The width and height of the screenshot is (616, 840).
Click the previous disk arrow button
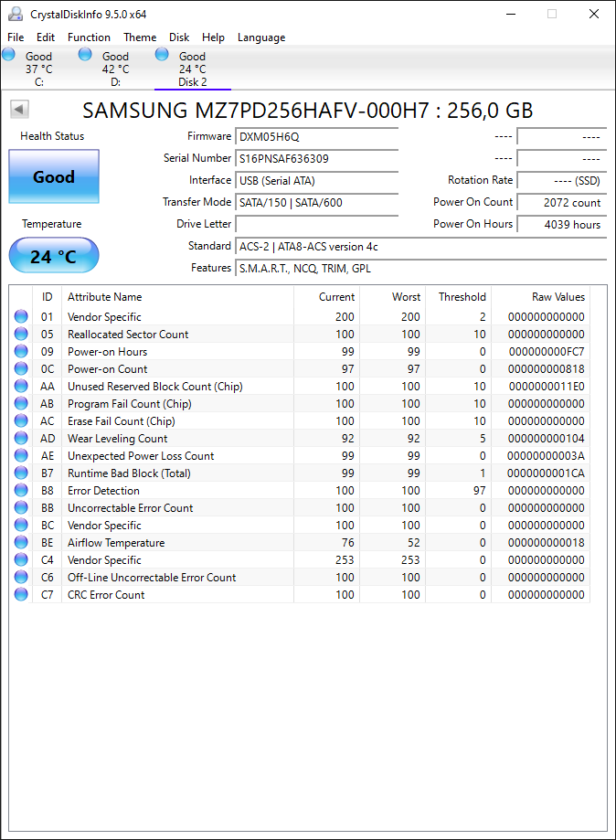coord(19,110)
